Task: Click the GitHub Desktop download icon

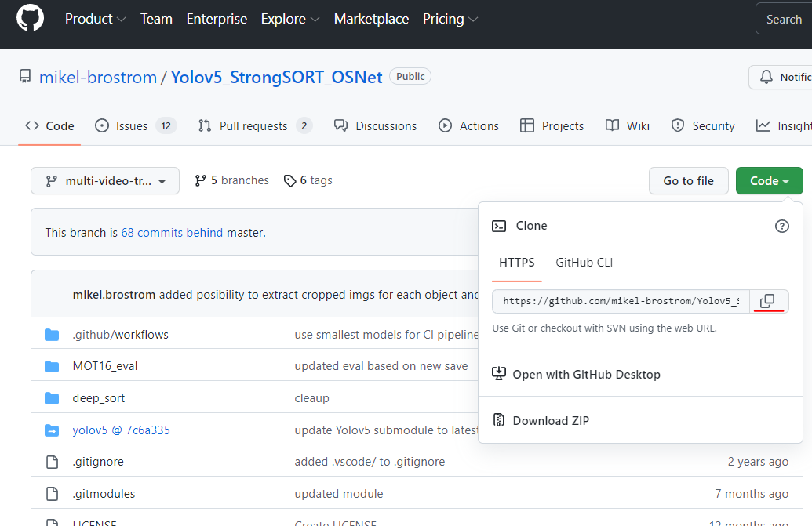Action: [499, 374]
